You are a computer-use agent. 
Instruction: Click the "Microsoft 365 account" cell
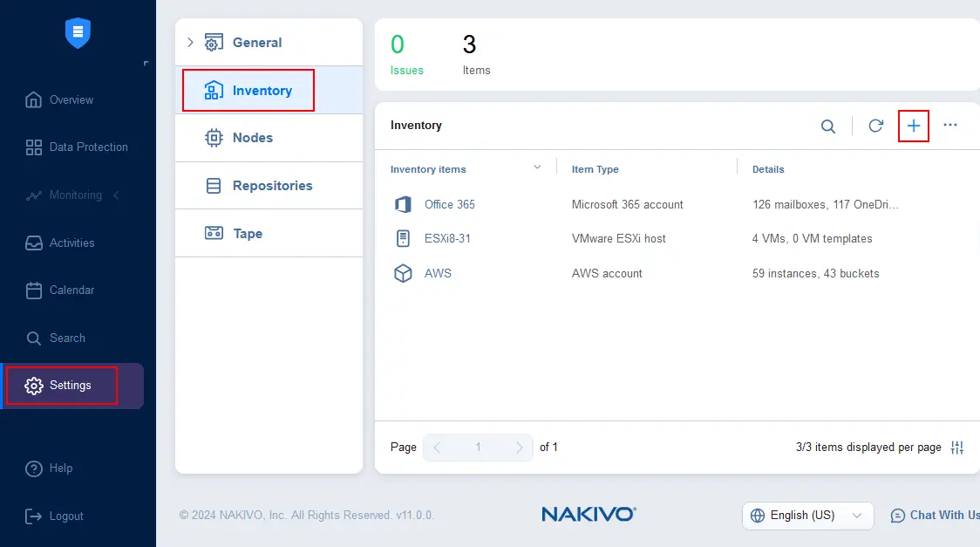coord(628,204)
